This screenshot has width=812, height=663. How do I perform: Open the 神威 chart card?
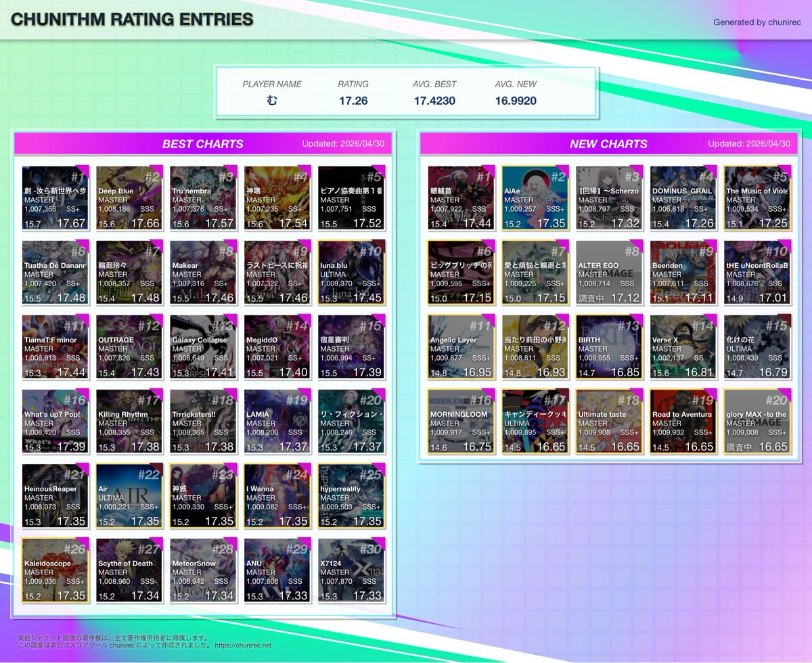coord(203,495)
